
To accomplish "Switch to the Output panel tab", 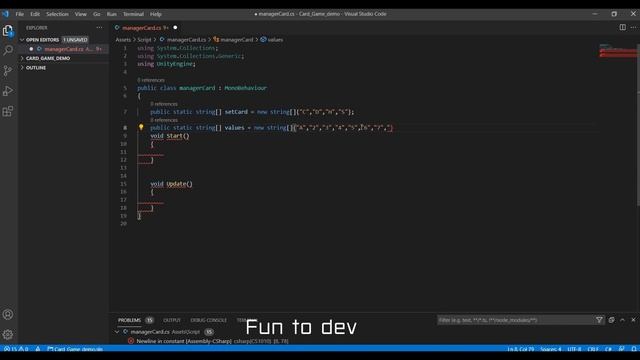I will tap(172, 320).
